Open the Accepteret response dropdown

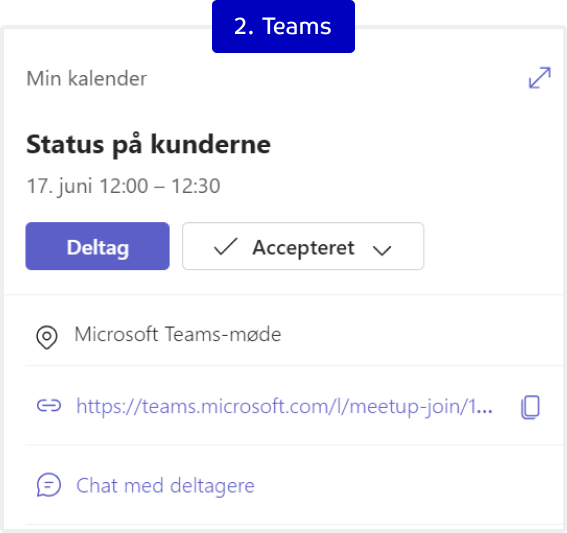point(303,246)
